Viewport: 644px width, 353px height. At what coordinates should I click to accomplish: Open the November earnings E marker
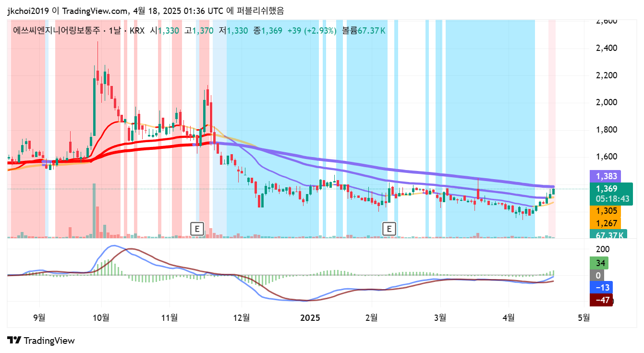pos(197,229)
